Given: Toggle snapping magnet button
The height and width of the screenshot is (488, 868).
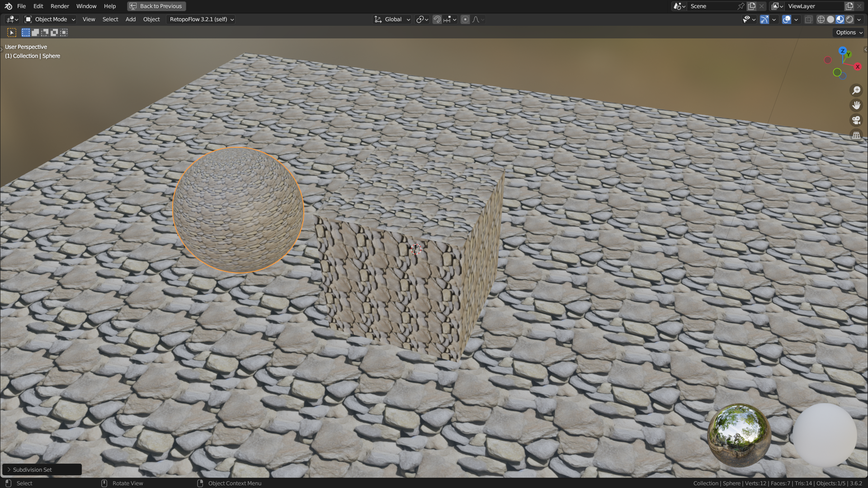Looking at the screenshot, I should tap(437, 19).
